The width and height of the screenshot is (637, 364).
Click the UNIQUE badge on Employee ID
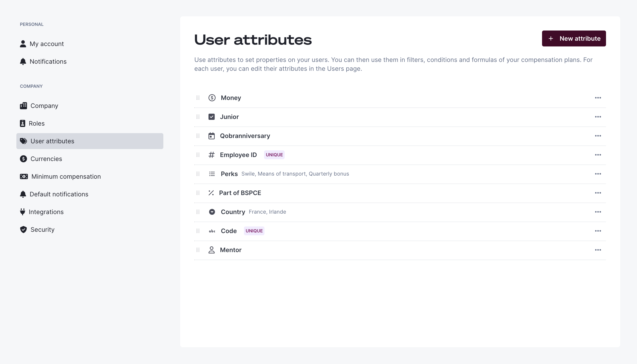(x=274, y=155)
